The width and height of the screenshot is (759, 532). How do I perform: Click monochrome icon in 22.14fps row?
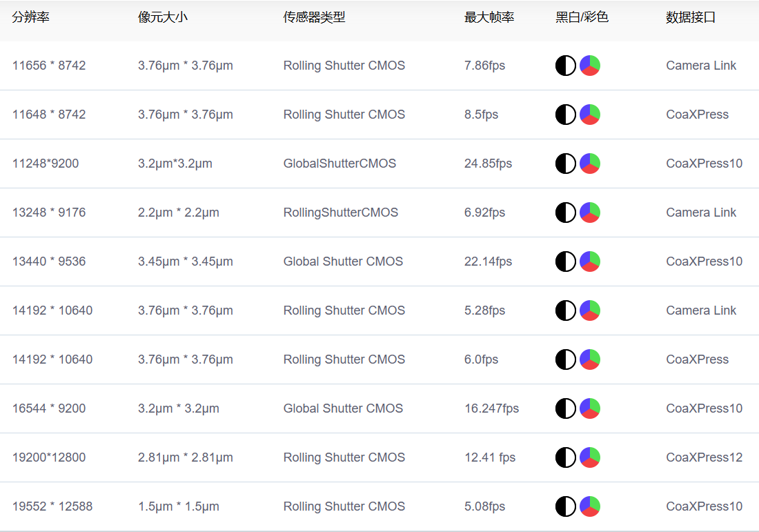(565, 262)
